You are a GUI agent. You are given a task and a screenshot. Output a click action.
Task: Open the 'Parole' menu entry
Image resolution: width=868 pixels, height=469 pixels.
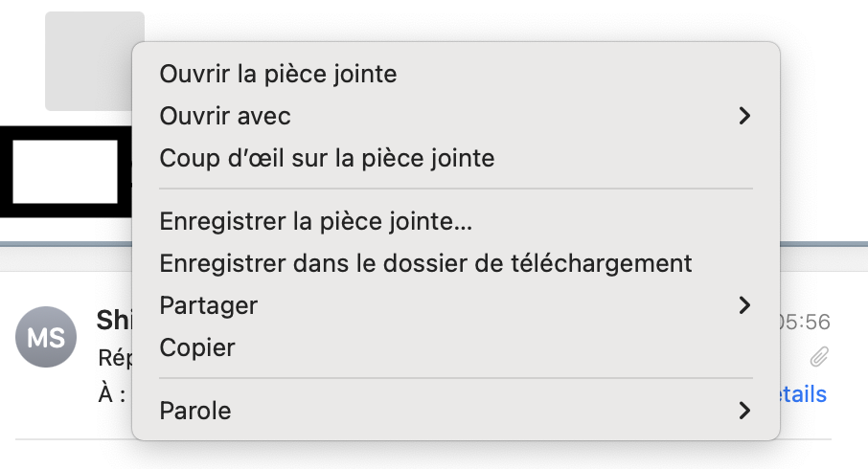pos(195,412)
